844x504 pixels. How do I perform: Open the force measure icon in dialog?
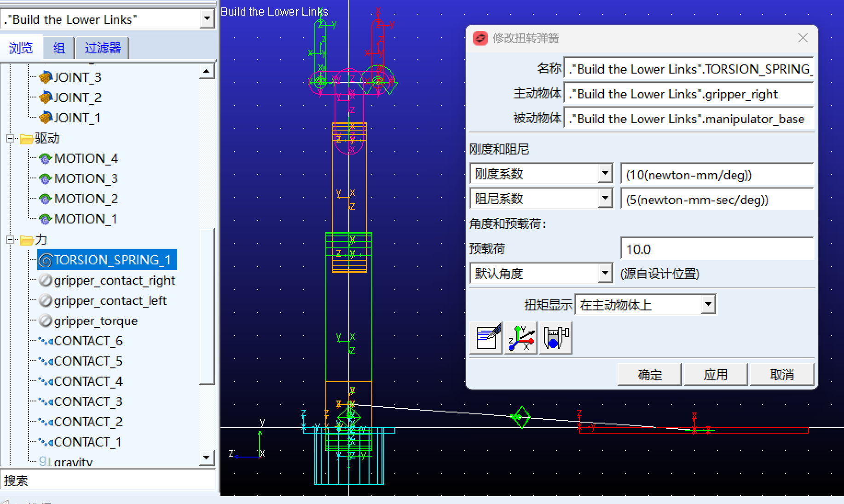pyautogui.click(x=556, y=338)
